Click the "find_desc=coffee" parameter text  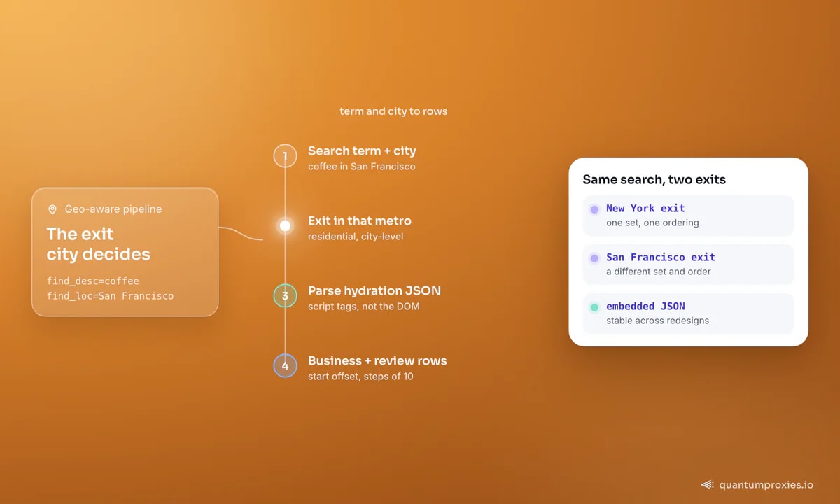(93, 281)
